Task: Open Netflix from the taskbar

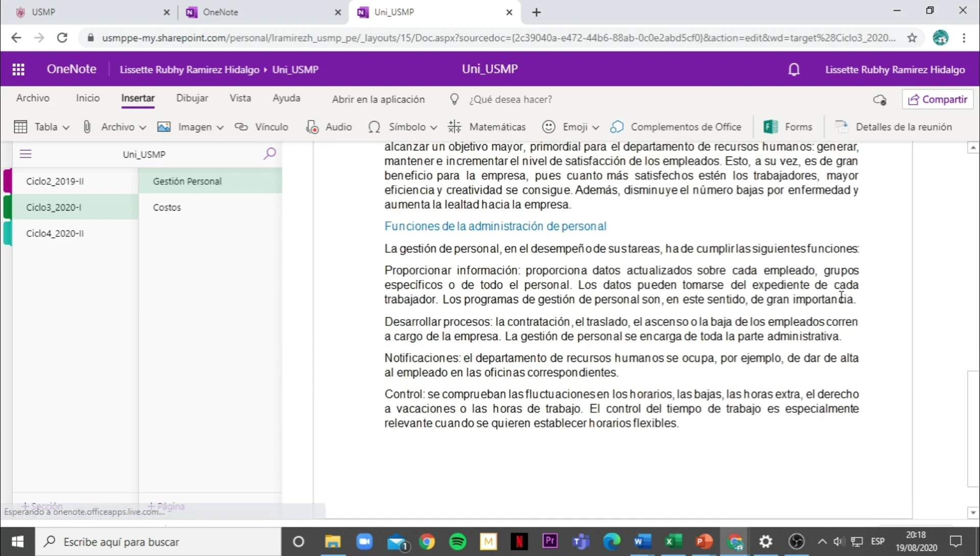Action: click(519, 541)
